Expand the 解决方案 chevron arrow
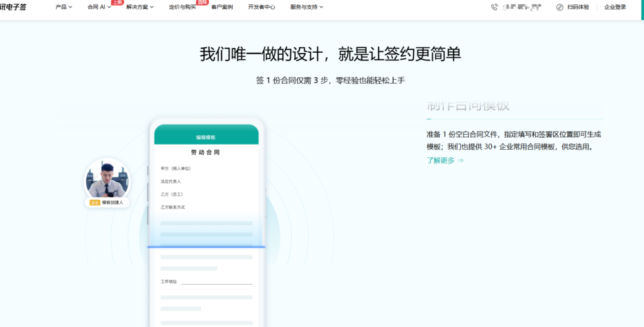The width and height of the screenshot is (644, 327). tap(152, 7)
